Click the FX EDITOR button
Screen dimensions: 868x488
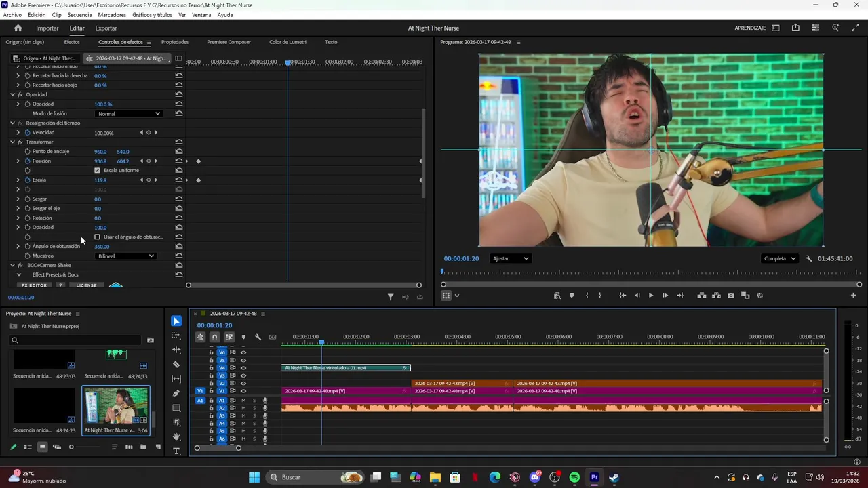click(34, 285)
